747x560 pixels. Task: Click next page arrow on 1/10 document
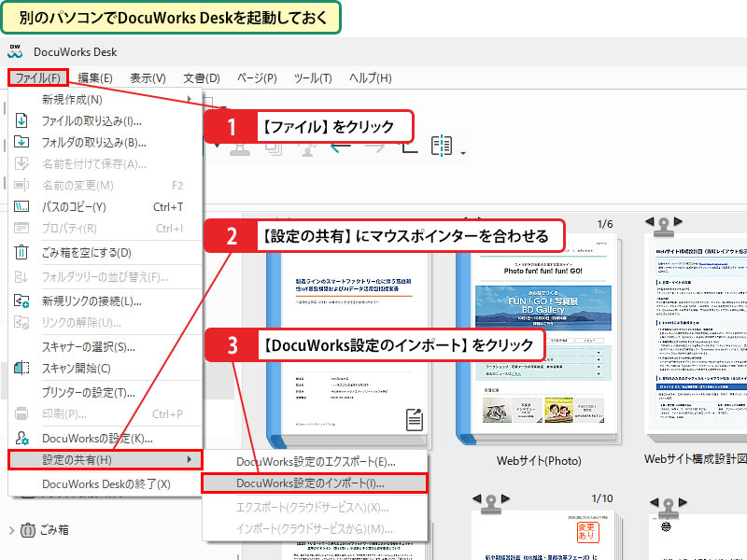click(506, 498)
